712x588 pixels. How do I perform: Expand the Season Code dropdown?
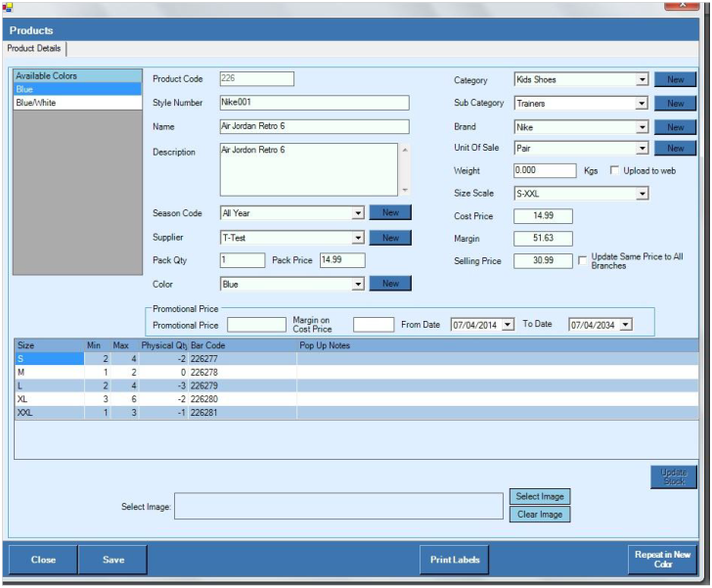click(358, 213)
